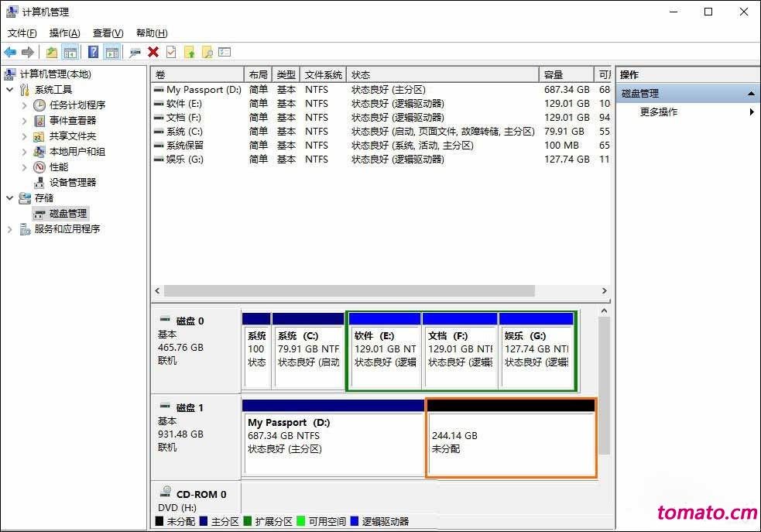Select the 100 MB system reserved partition block
The width and height of the screenshot is (761, 532).
pos(256,351)
